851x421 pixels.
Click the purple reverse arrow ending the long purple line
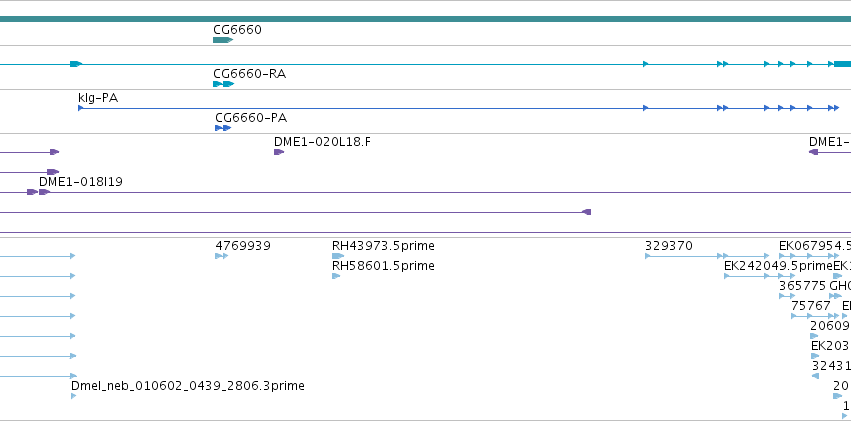click(x=586, y=212)
